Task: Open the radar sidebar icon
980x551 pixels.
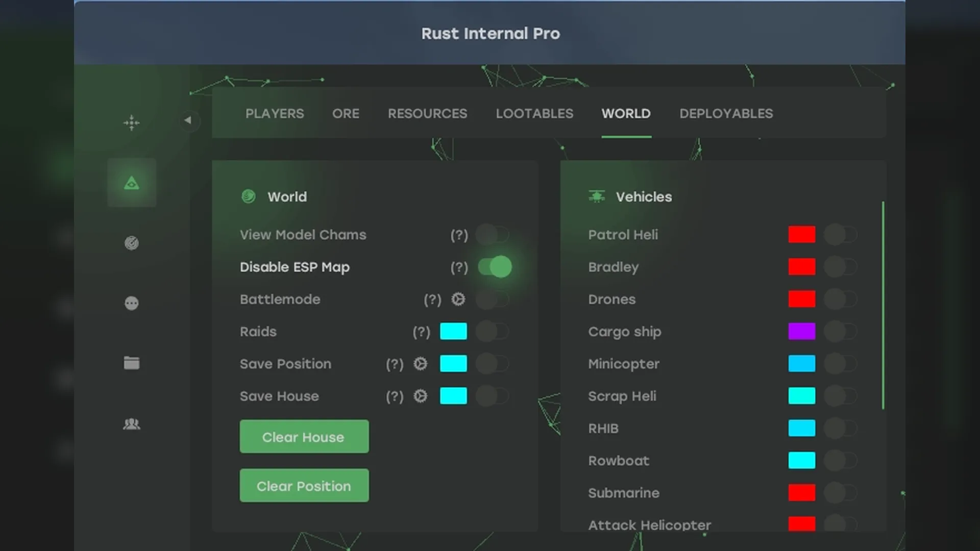Action: coord(132,243)
